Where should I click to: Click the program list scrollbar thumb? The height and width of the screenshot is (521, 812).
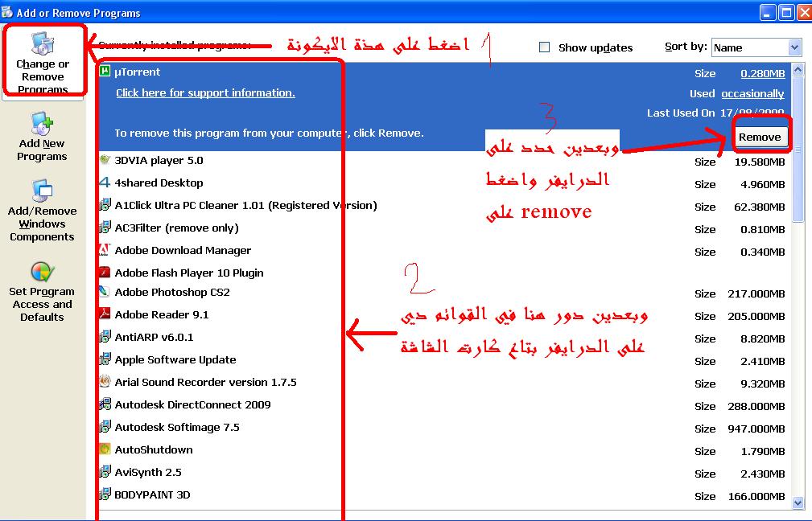[x=798, y=150]
